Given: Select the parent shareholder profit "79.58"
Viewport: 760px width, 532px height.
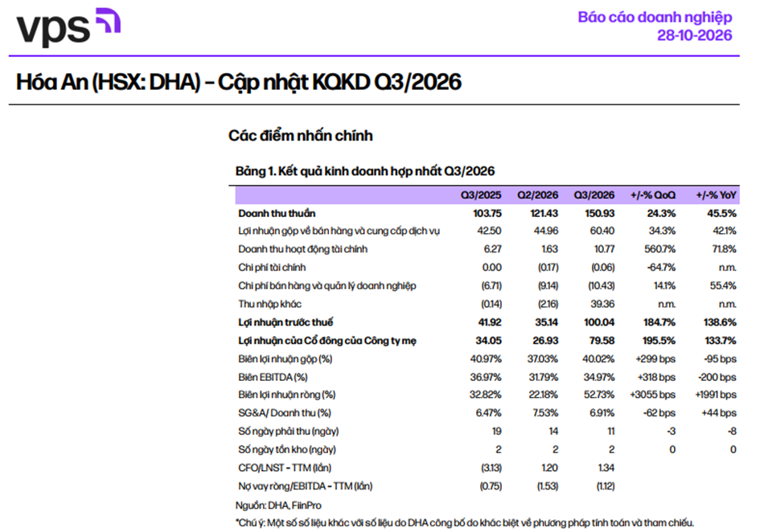Looking at the screenshot, I should tap(602, 341).
